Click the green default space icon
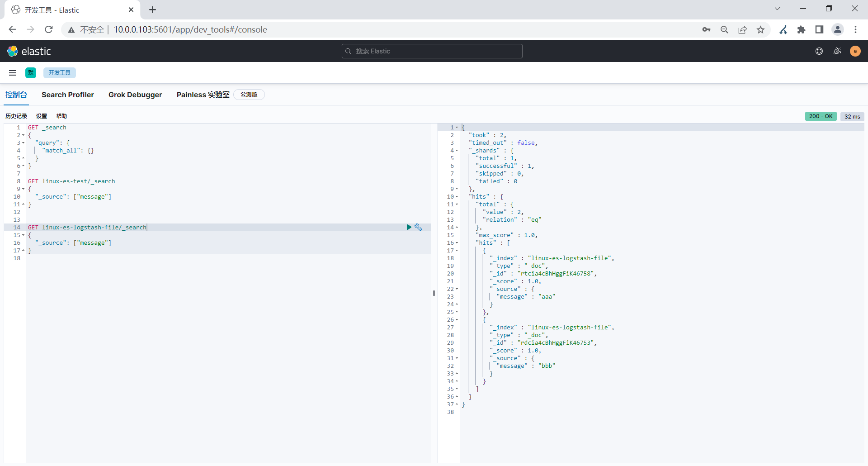This screenshot has height=466, width=868. pos(31,73)
